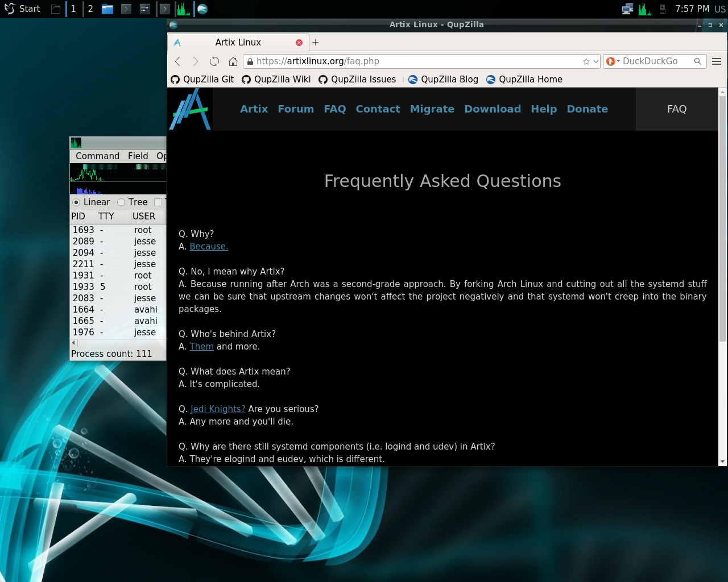Viewport: 728px width, 582px height.
Task: Tick the checkbox next to the Tree option
Action: 158,202
